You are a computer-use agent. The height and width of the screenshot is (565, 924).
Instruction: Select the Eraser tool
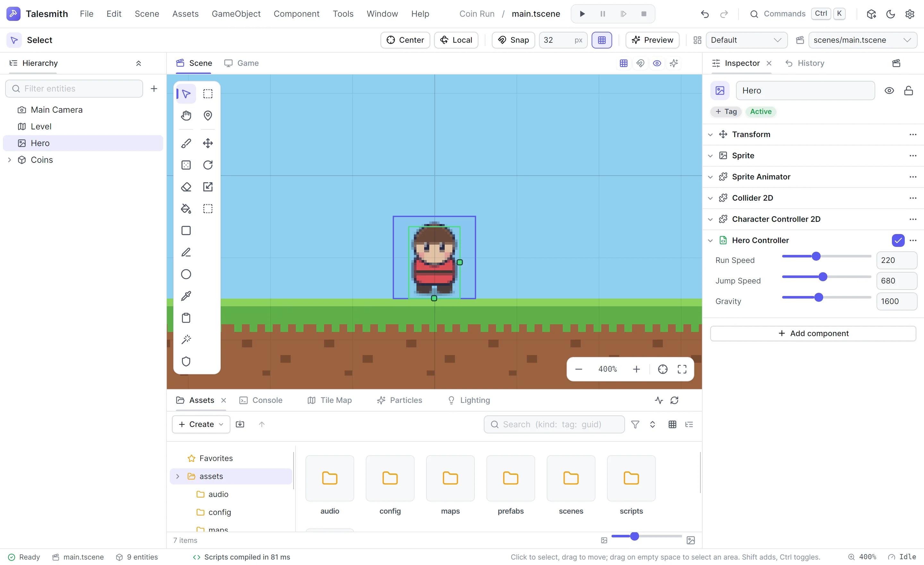pyautogui.click(x=186, y=187)
